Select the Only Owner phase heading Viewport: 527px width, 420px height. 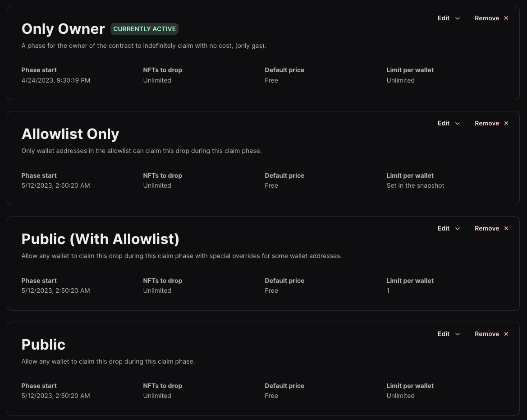[63, 29]
